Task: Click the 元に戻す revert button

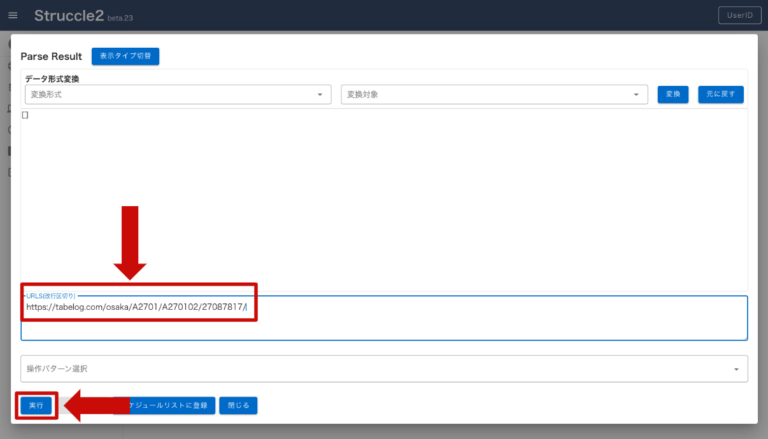Action: (x=721, y=94)
